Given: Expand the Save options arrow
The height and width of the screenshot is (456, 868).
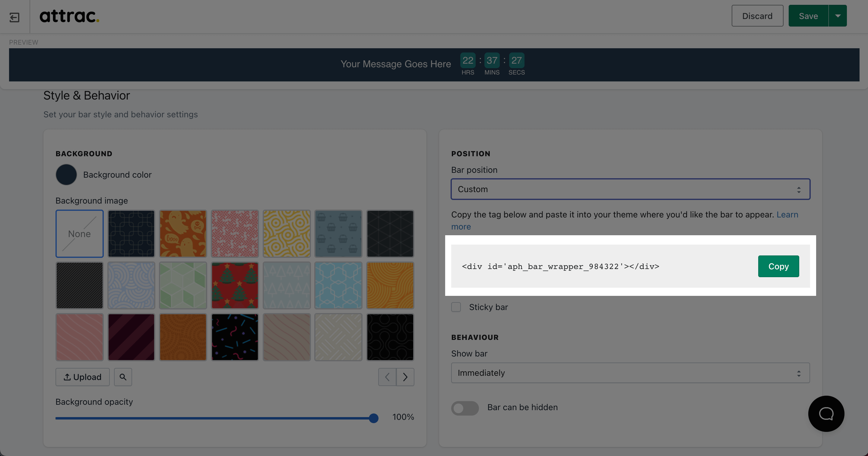Looking at the screenshot, I should point(838,16).
